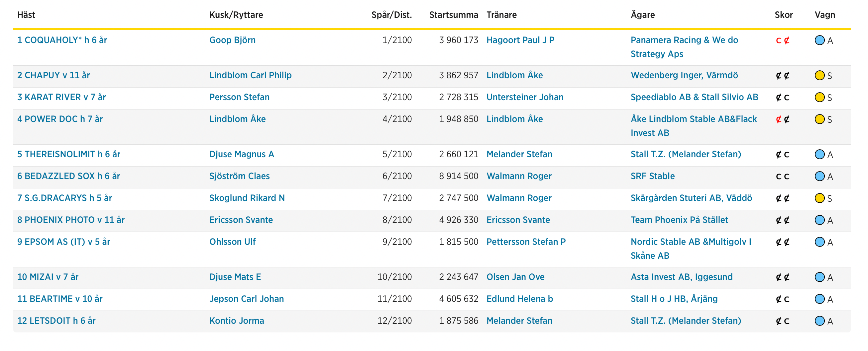Screen dimensions: 868x351
Task: Click the Startsumma column header
Action: (453, 15)
